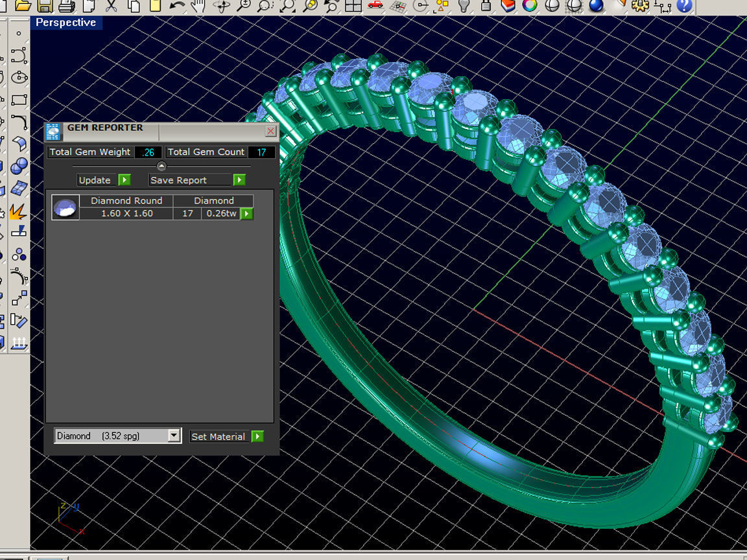The image size is (747, 560).
Task: Click the Diamond Round header cell
Action: click(126, 200)
